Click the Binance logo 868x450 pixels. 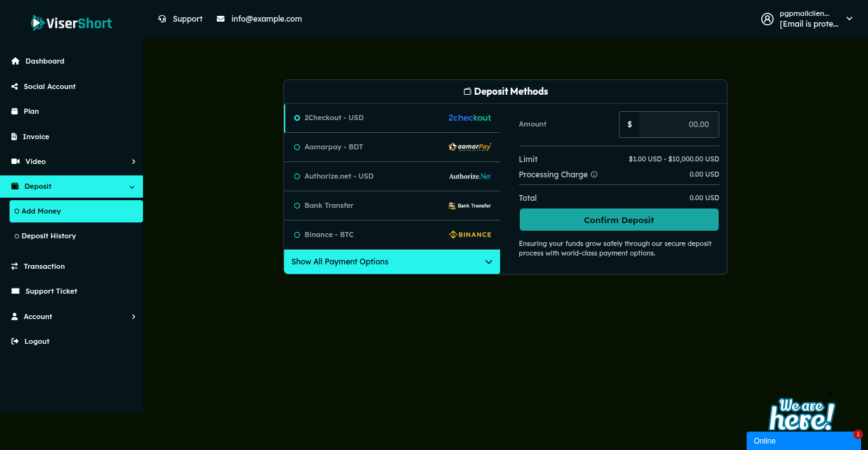click(x=470, y=235)
